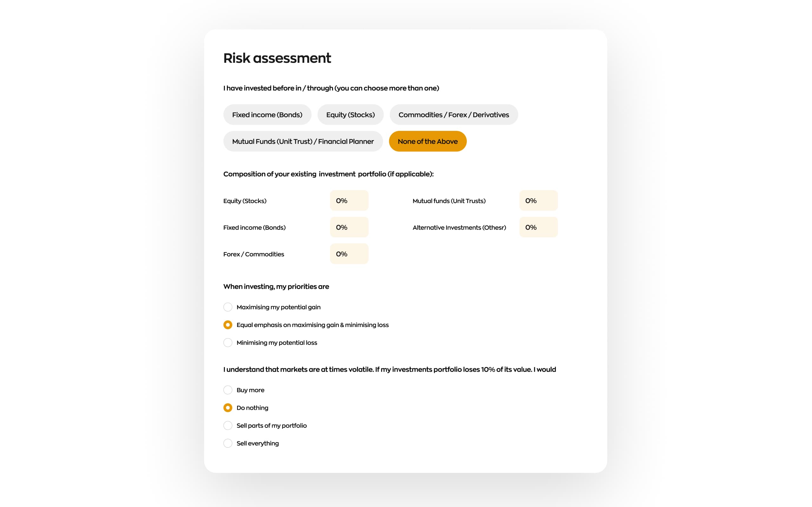The image size is (812, 507).
Task: Toggle market volatility 'Do nothing' response icon
Action: [227, 408]
